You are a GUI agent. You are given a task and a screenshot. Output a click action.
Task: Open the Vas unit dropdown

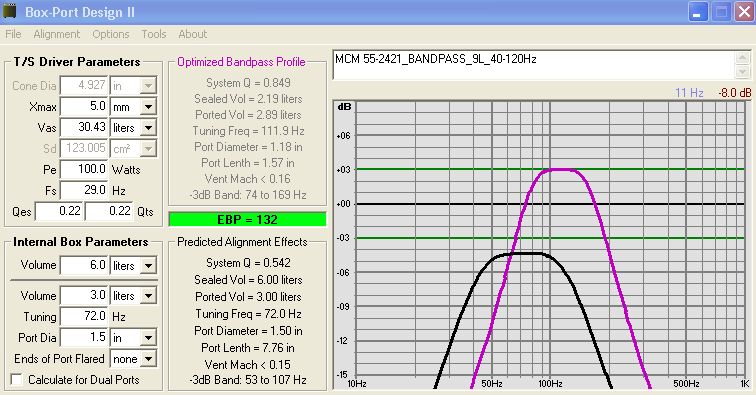pos(148,128)
